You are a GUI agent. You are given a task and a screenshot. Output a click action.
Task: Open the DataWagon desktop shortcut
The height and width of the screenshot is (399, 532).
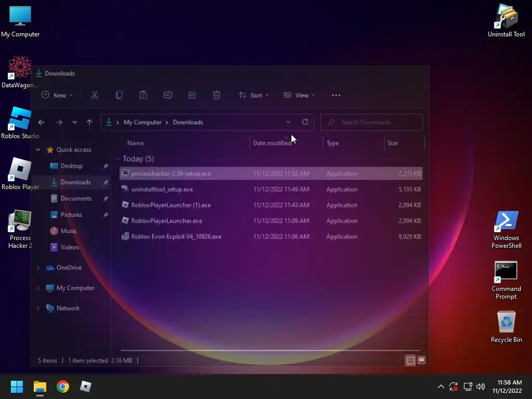pyautogui.click(x=20, y=72)
